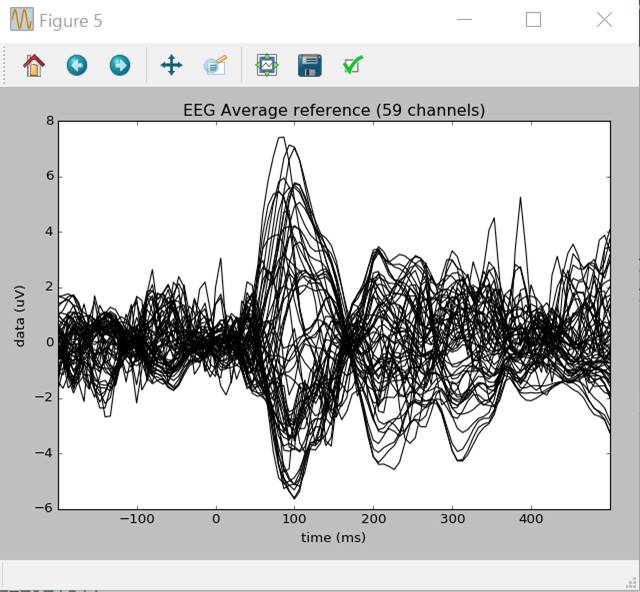The width and height of the screenshot is (640, 592).
Task: Click the "time (ms)" x-axis label
Action: (333, 538)
